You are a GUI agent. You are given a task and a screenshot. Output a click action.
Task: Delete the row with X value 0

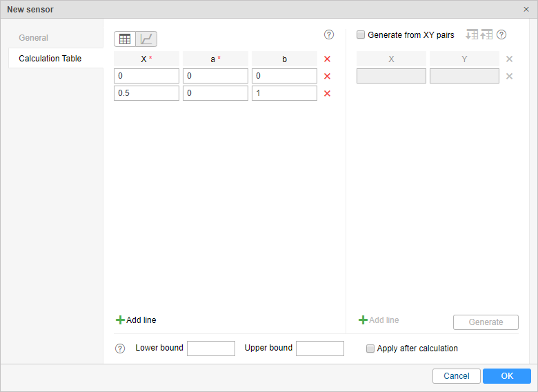328,76
